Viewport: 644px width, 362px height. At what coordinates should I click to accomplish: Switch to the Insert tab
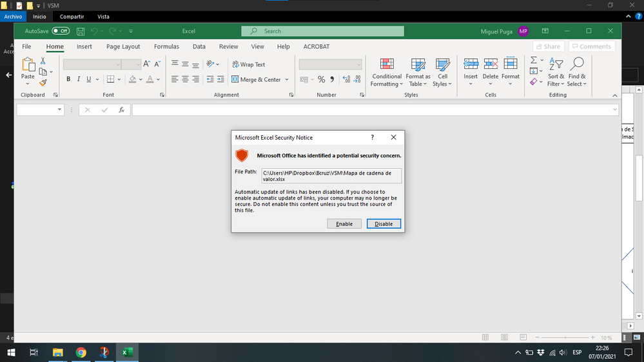point(84,46)
